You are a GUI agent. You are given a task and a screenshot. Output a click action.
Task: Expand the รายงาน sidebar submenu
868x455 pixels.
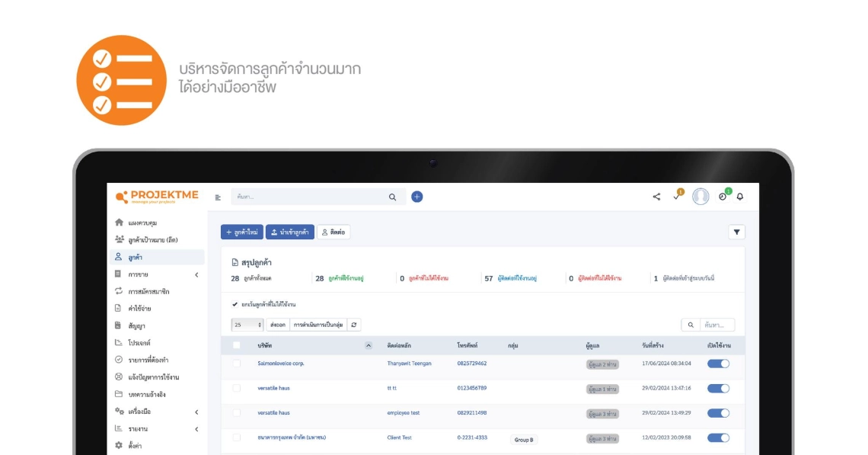[196, 429]
